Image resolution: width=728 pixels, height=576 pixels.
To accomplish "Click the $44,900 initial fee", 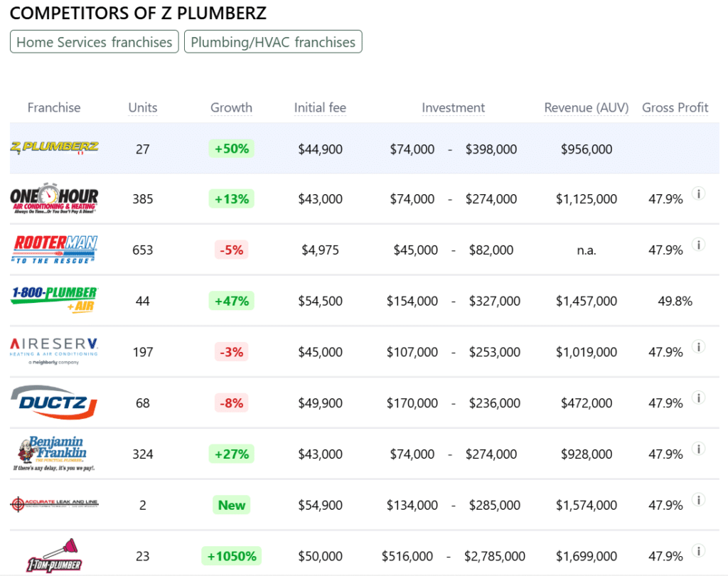I will pos(320,149).
